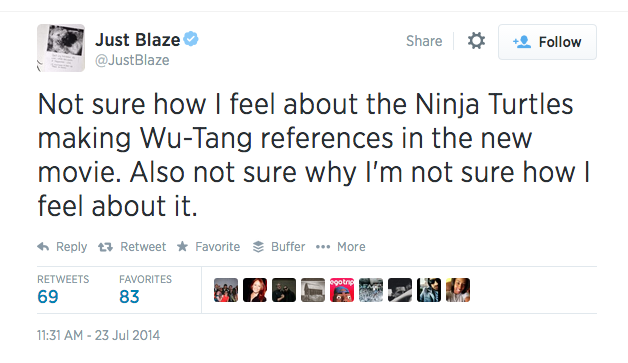Click the Favorite star icon
This screenshot has width=628, height=363.
click(182, 246)
